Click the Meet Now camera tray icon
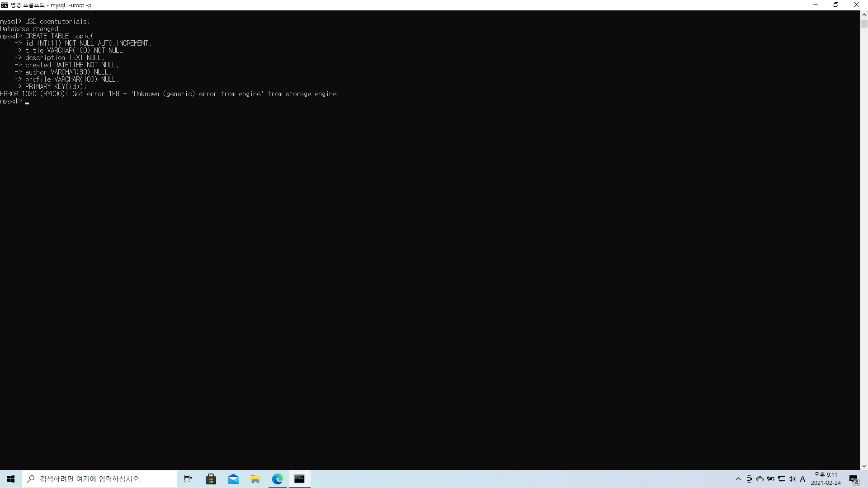Screen dimensions: 868x488 (x=749, y=479)
